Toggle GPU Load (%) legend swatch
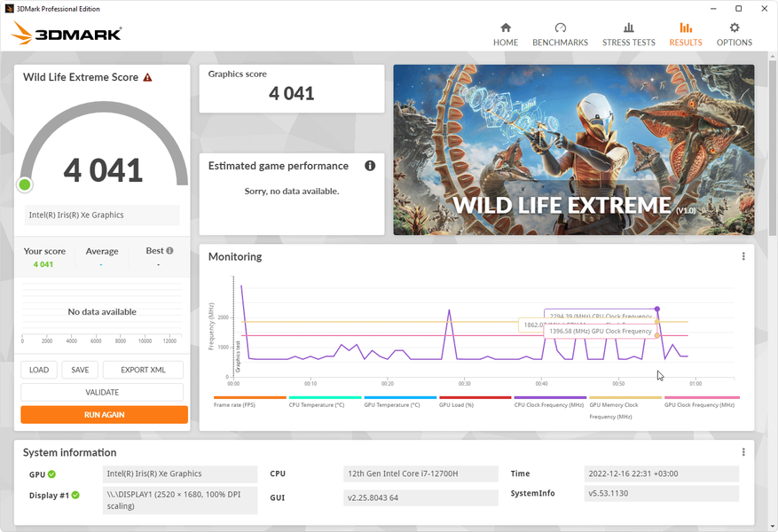Image resolution: width=778 pixels, height=532 pixels. coord(475,397)
